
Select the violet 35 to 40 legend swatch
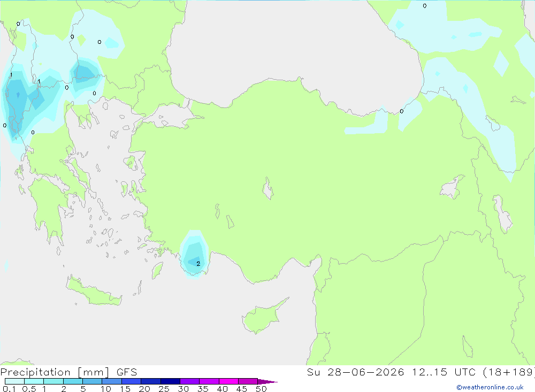click(x=209, y=381)
